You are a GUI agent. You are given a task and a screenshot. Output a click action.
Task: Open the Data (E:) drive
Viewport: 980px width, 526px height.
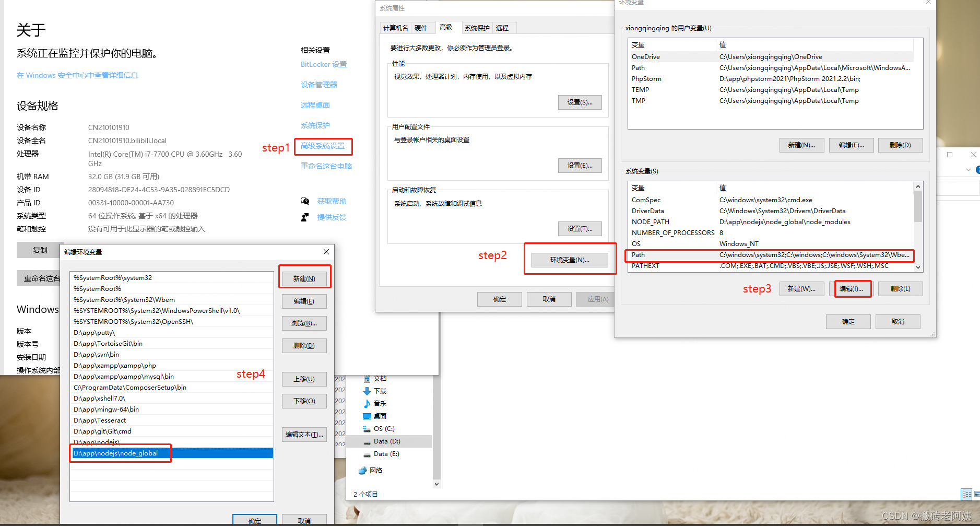pyautogui.click(x=386, y=453)
